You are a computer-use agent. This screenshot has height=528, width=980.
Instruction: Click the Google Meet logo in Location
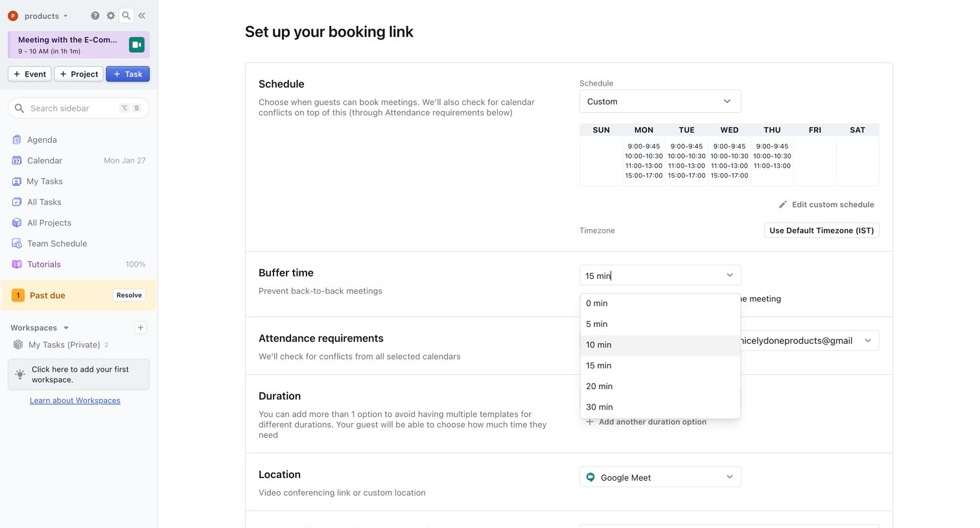pyautogui.click(x=590, y=477)
